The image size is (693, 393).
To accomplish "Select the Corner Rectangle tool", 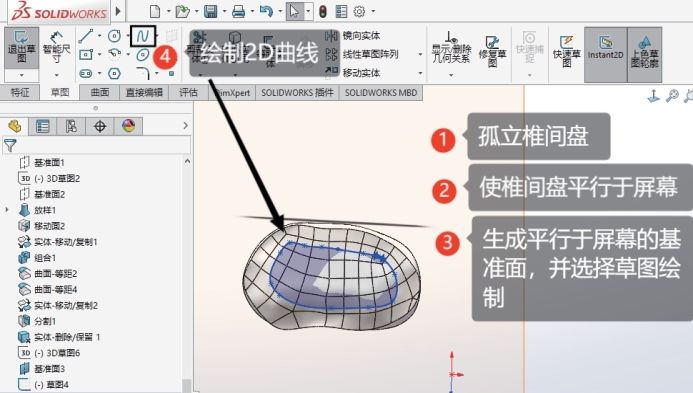I will pyautogui.click(x=85, y=54).
